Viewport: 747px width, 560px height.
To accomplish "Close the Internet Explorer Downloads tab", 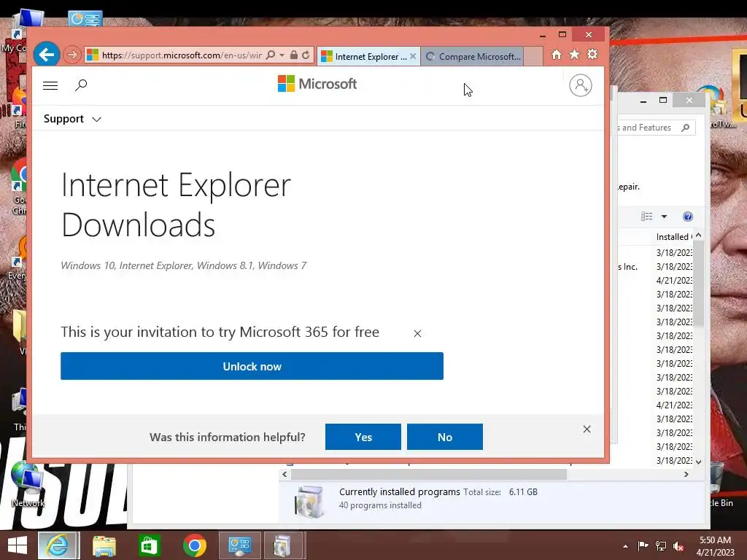I will [413, 56].
